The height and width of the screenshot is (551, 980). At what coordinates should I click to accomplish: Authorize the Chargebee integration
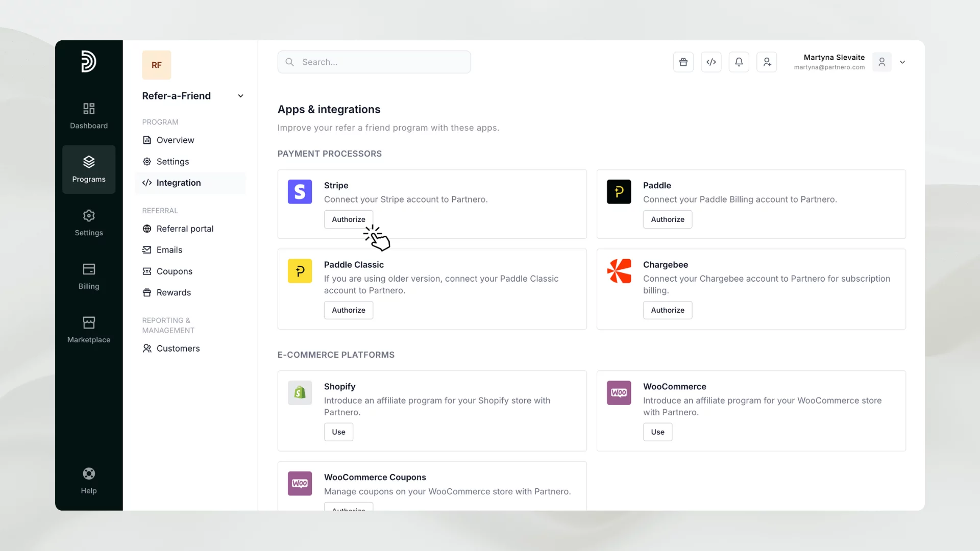click(x=667, y=310)
